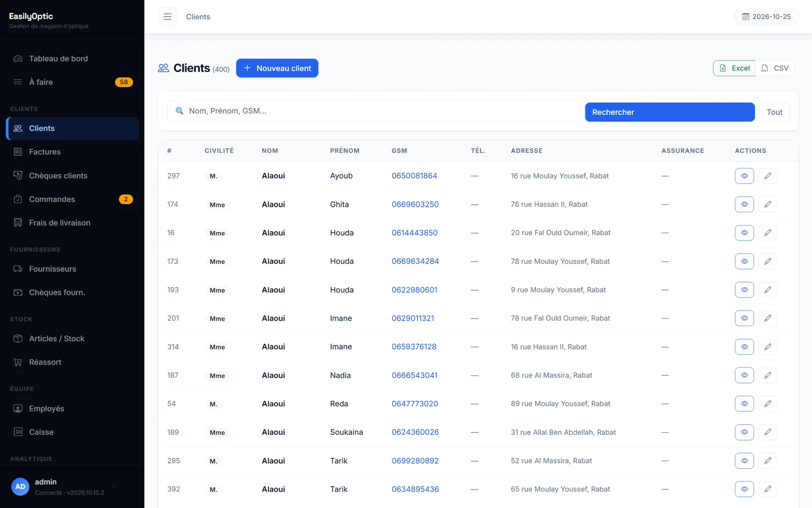Toggle the sidebar hamburger menu button
This screenshot has width=812, height=508.
[167, 17]
